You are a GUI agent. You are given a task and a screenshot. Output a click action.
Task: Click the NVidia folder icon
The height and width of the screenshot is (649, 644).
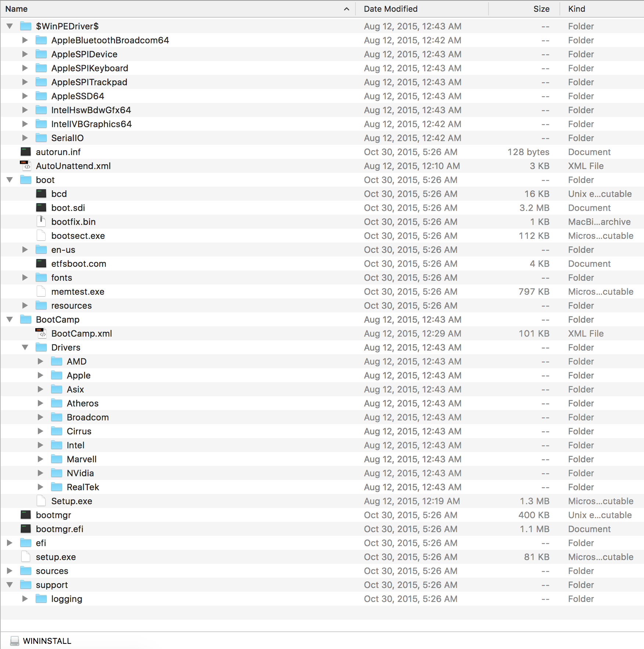pos(57,473)
